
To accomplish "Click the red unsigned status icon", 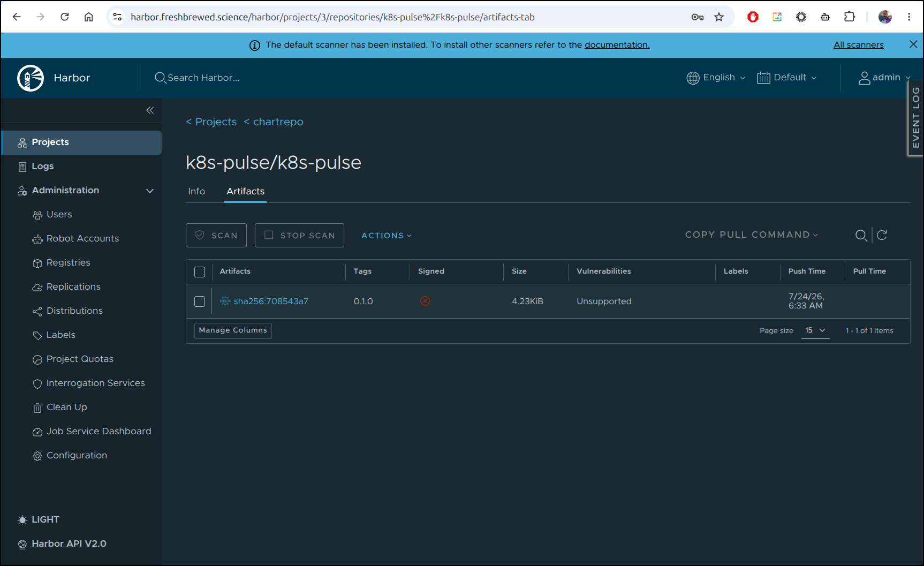I will coord(425,301).
